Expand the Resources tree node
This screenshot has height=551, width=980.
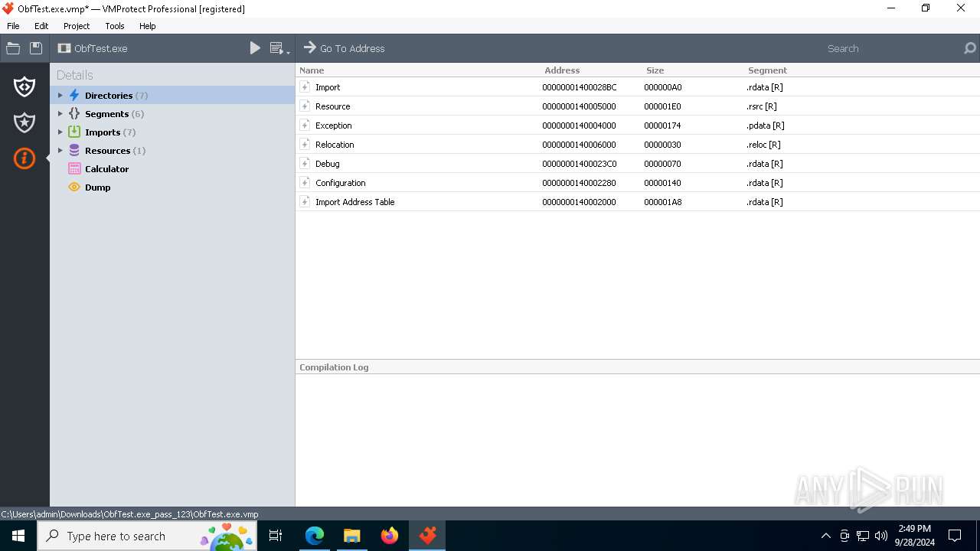pyautogui.click(x=60, y=151)
